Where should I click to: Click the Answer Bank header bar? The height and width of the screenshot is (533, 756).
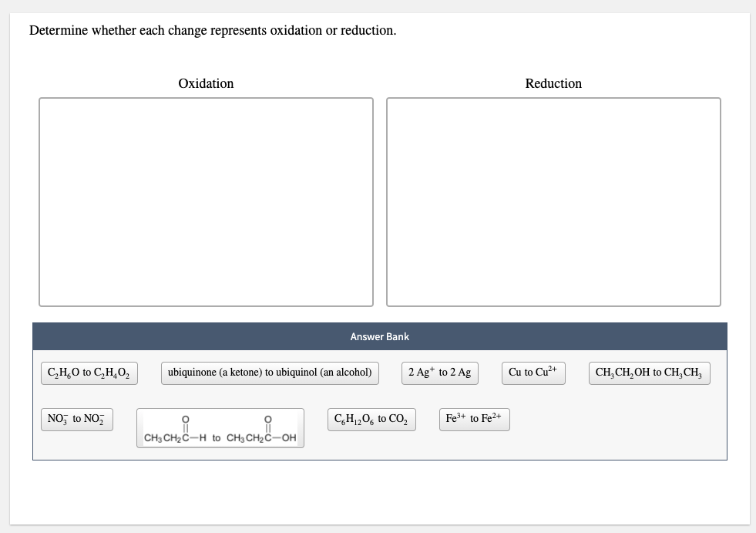pos(380,336)
